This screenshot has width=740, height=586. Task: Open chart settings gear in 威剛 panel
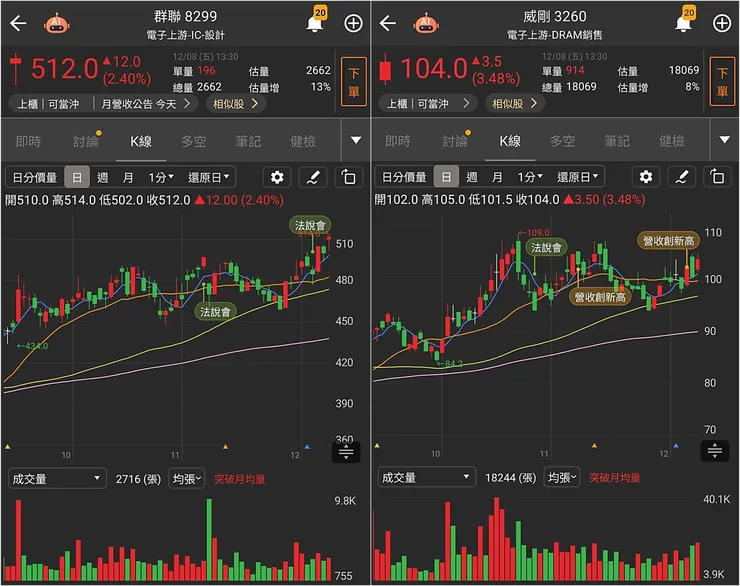point(646,177)
